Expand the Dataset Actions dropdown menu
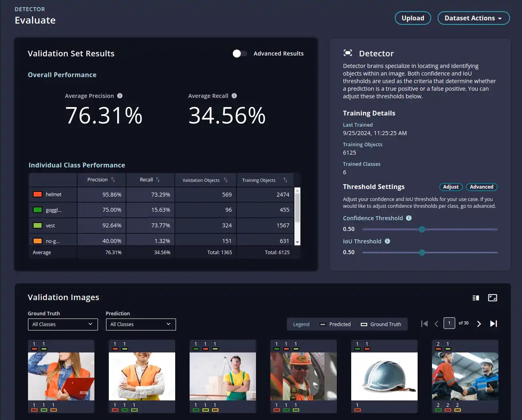This screenshot has height=420, width=522. click(473, 18)
